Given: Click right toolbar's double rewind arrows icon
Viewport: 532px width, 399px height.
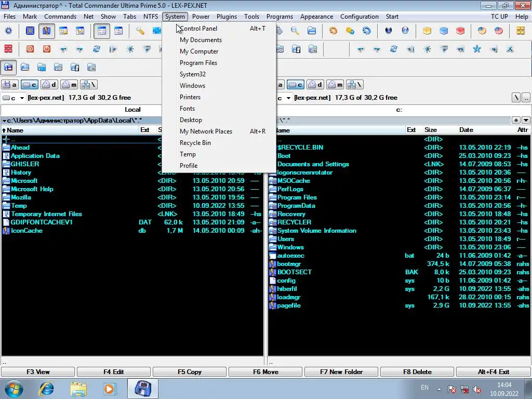Looking at the screenshot, I should tap(460, 49).
